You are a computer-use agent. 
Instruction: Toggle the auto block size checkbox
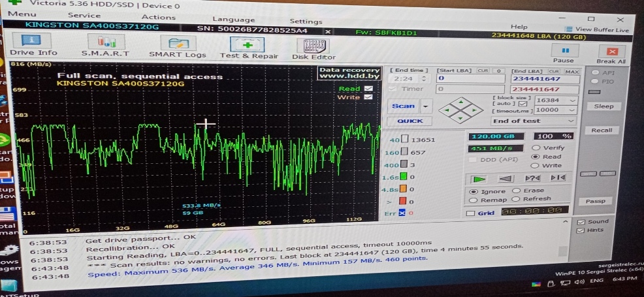523,104
